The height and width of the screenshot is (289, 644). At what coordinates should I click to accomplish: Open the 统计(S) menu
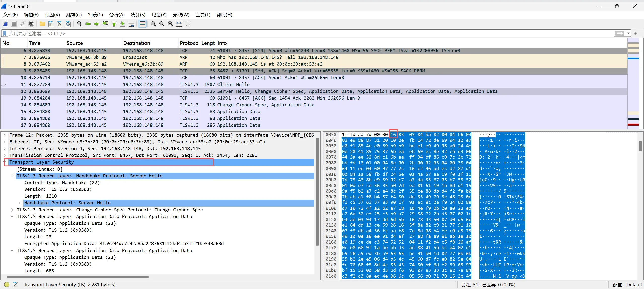[x=138, y=15]
